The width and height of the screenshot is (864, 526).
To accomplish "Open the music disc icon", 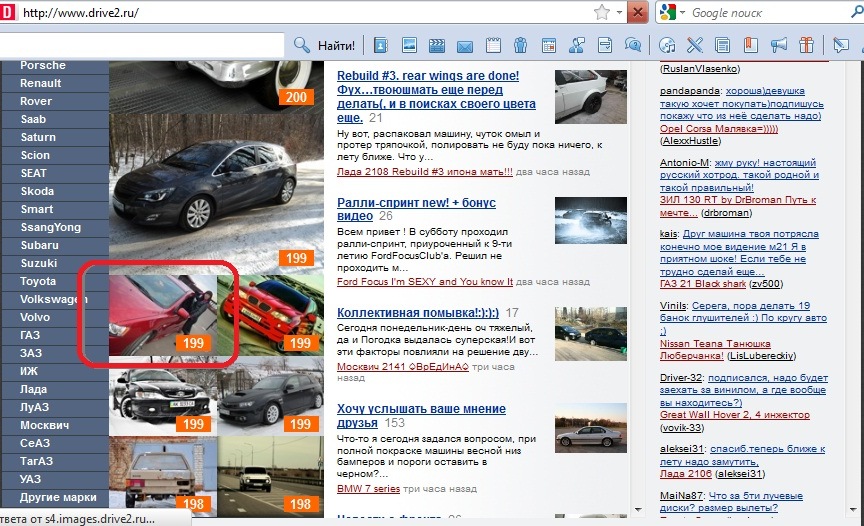I will pyautogui.click(x=667, y=45).
